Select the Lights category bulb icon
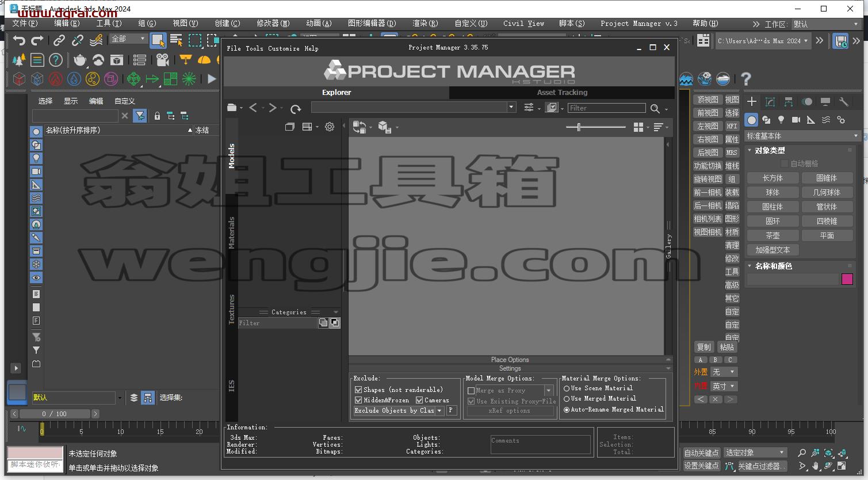 click(x=781, y=120)
